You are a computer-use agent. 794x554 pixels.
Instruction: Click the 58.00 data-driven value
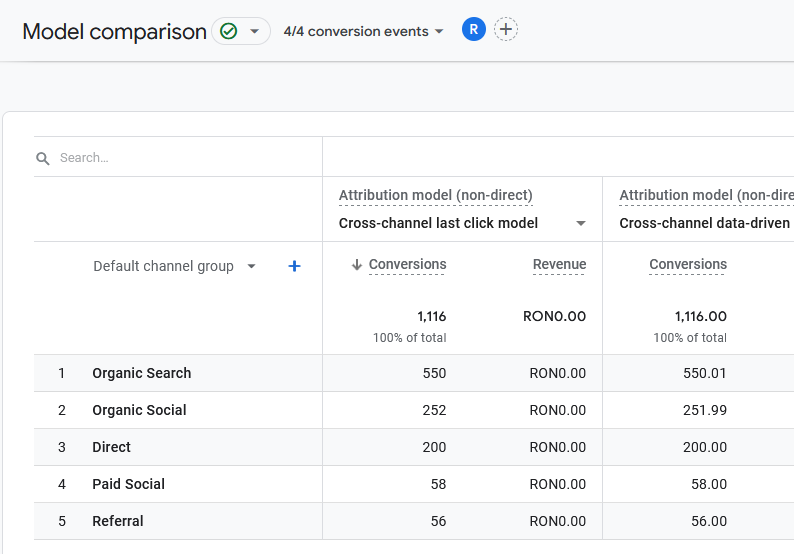click(x=708, y=484)
